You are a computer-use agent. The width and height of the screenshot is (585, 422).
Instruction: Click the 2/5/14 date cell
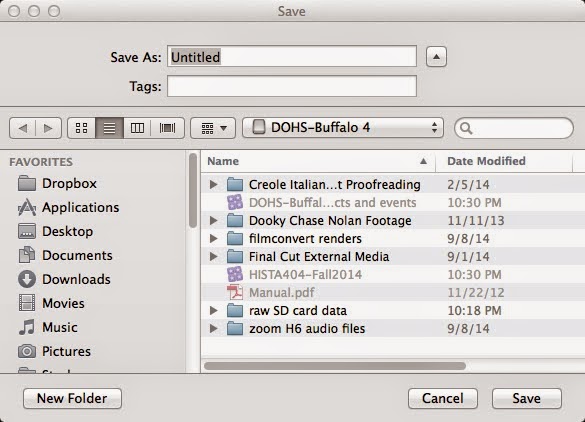[468, 184]
